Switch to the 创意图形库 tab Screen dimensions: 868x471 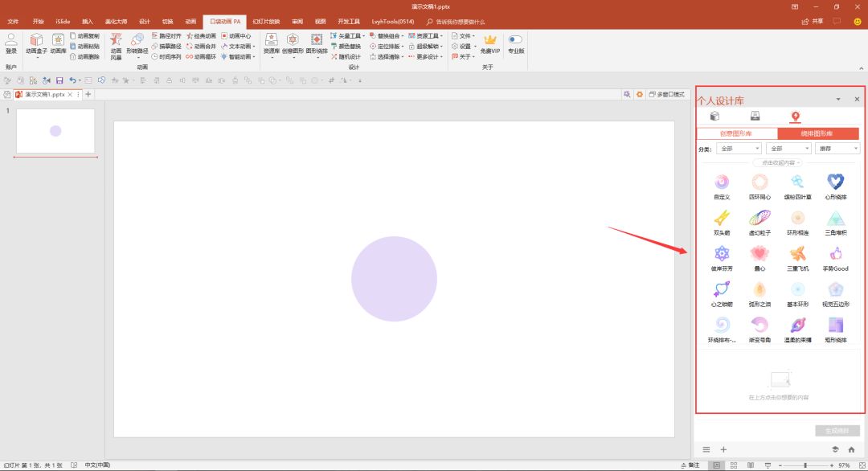click(x=737, y=133)
